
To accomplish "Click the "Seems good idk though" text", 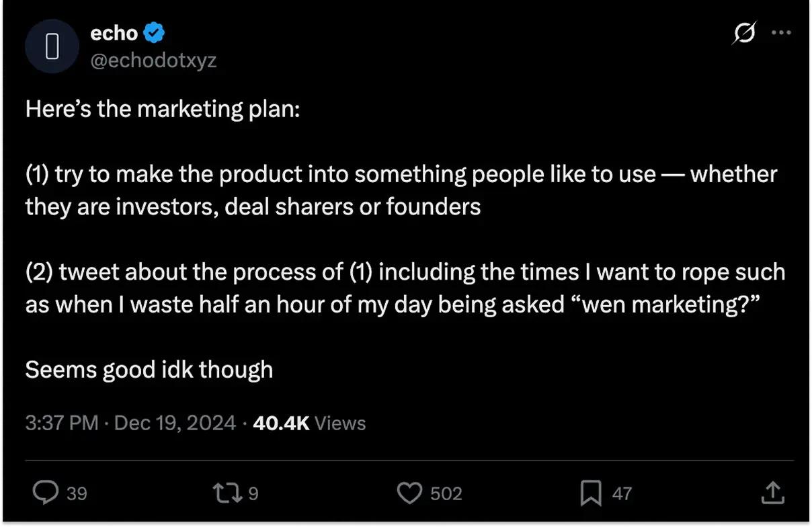I will (149, 370).
